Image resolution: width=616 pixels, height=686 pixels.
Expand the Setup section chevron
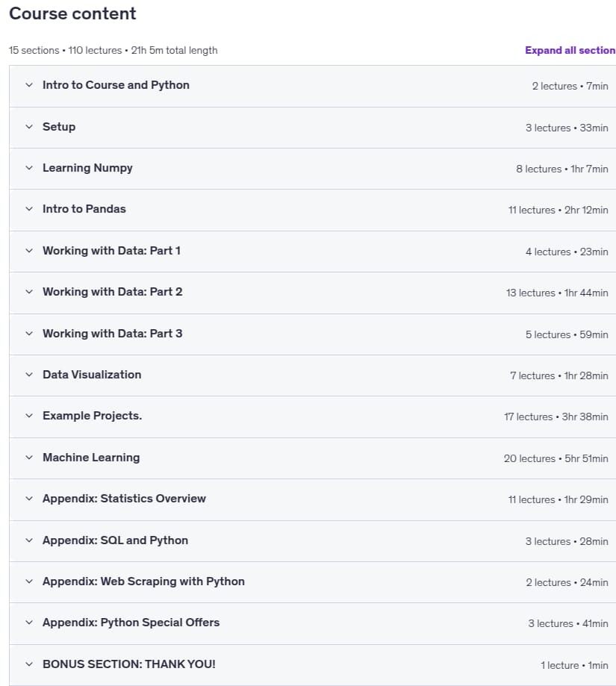(x=29, y=127)
